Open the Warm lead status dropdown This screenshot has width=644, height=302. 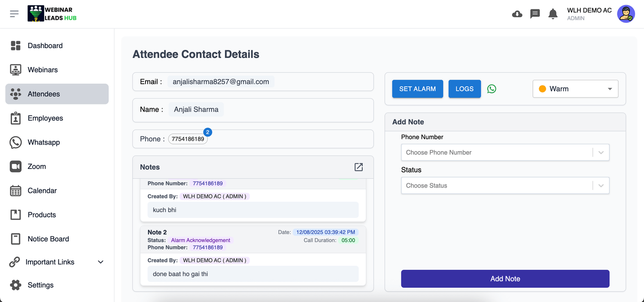(575, 89)
